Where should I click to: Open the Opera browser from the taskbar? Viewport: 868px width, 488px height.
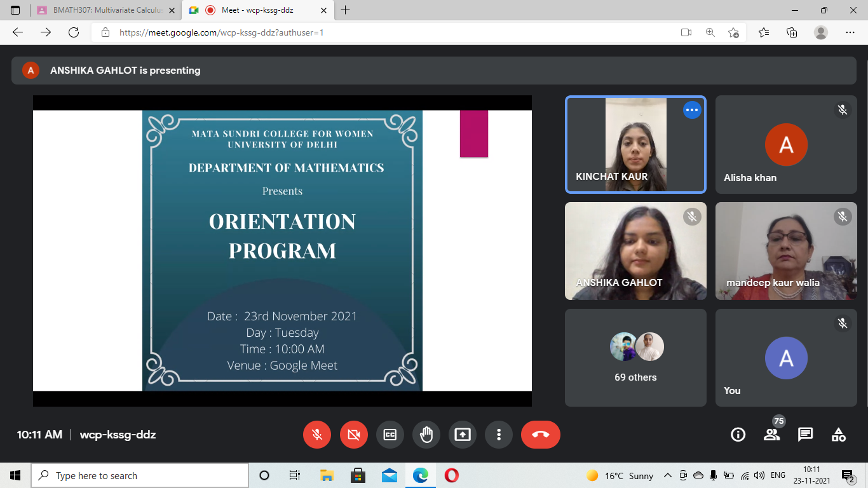[452, 475]
